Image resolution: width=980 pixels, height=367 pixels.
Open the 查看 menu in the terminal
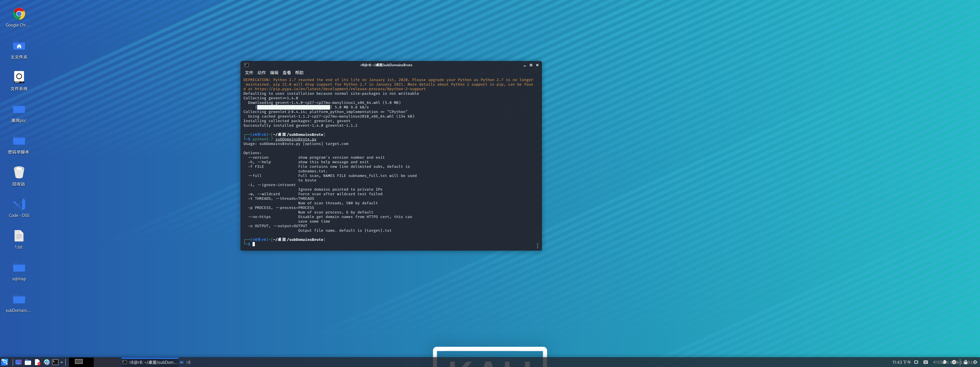click(286, 72)
